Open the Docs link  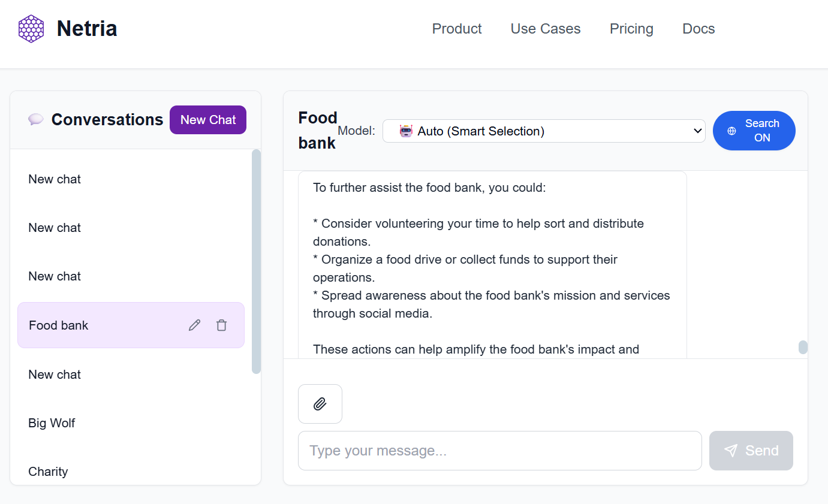click(x=698, y=28)
